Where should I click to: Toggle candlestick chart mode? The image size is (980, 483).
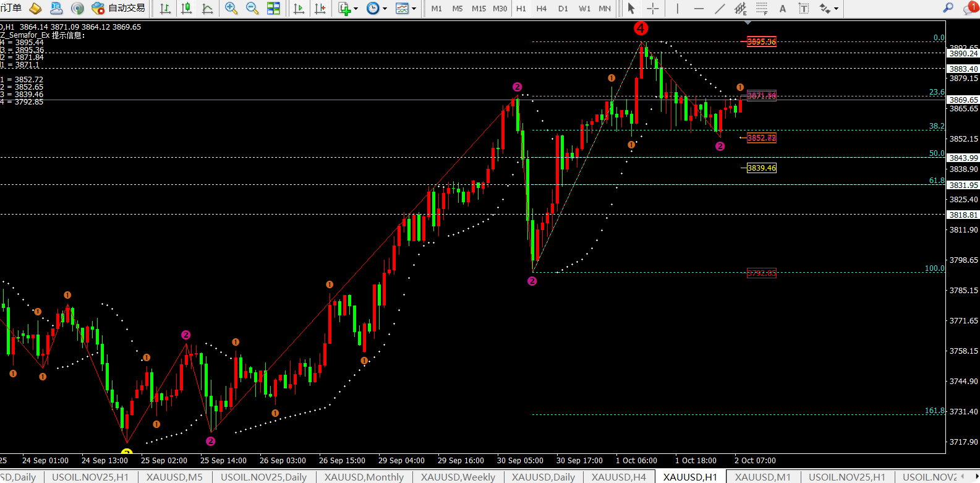pos(186,9)
